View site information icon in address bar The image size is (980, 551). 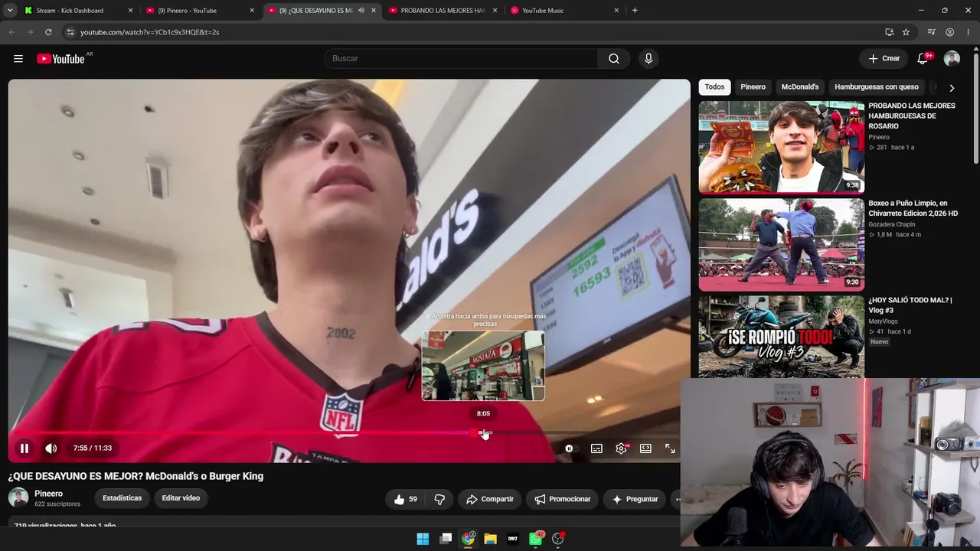[x=70, y=32]
